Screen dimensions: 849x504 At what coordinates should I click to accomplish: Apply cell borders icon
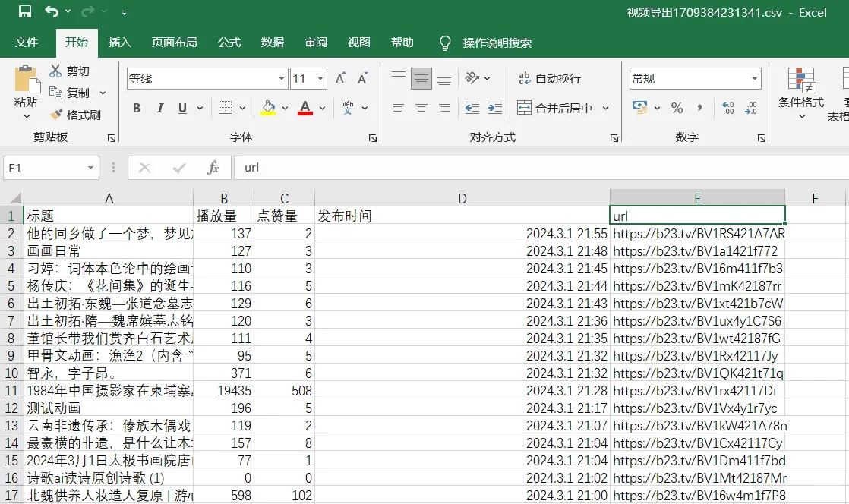click(x=226, y=108)
